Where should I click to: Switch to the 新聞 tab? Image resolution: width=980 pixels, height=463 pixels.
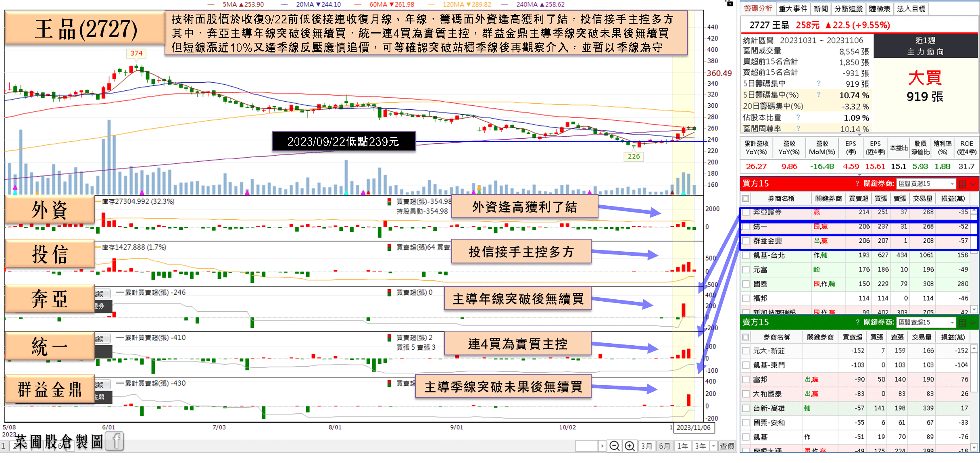pyautogui.click(x=821, y=8)
